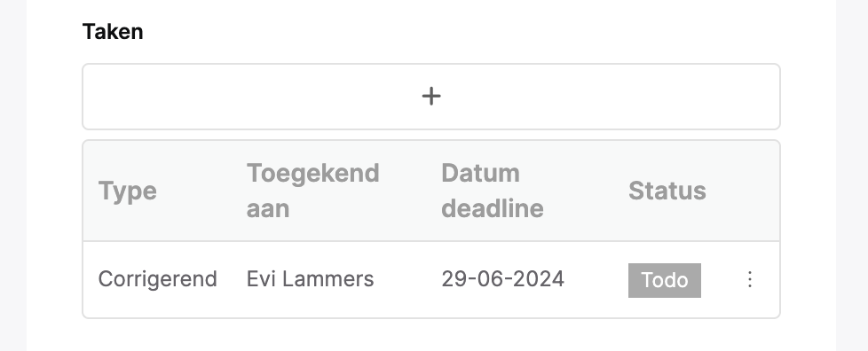Screen dimensions: 868x351
Task: Open the three-dot menu of Corrigerend task
Action: click(750, 279)
